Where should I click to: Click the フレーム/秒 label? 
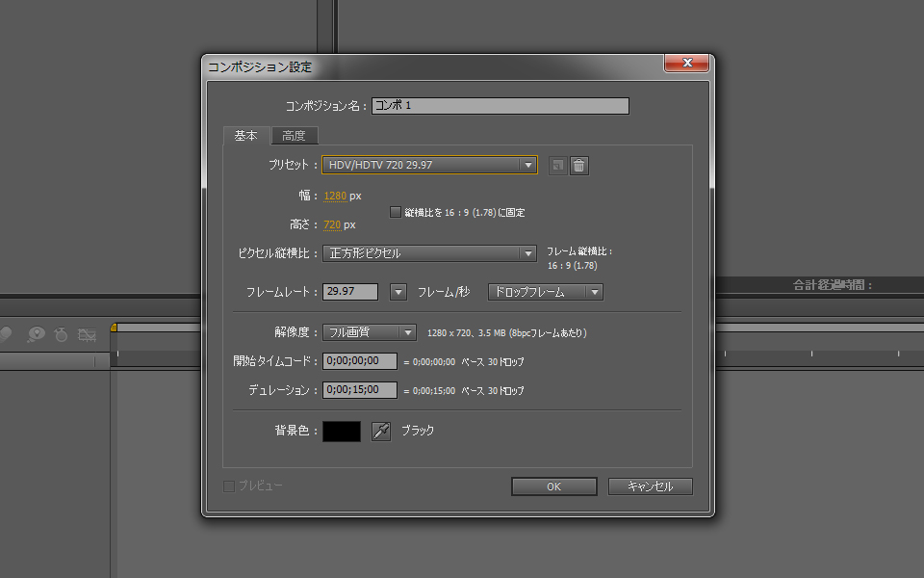444,292
